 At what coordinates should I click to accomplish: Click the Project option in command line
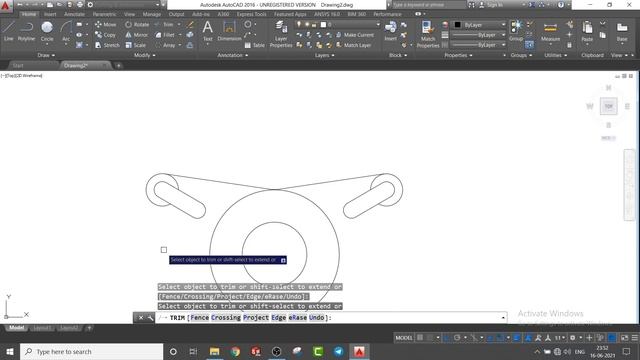(x=256, y=318)
